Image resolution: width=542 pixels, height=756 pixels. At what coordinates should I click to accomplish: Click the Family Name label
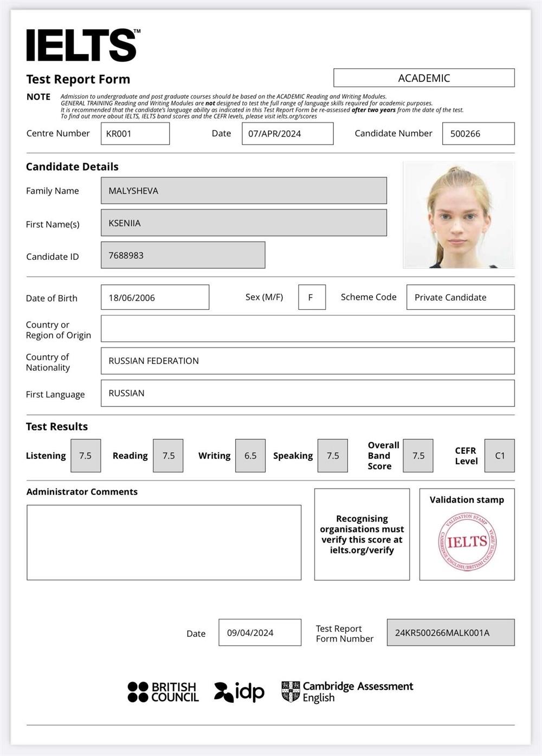(x=53, y=191)
